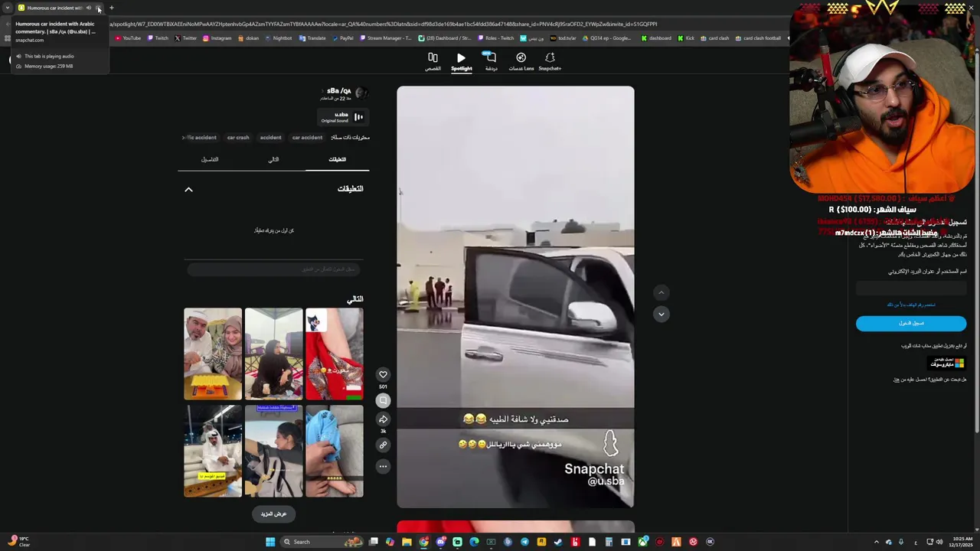The height and width of the screenshot is (551, 980).
Task: Open the volume control in system tray
Action: 939,542
